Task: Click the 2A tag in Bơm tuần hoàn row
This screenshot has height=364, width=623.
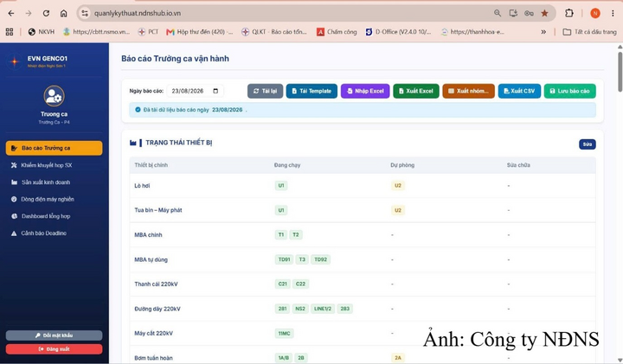Action: 398,358
